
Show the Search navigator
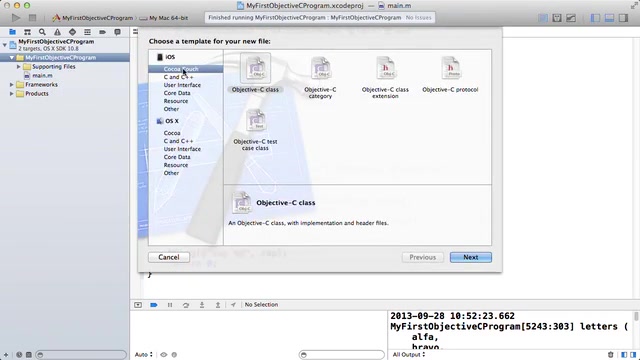click(x=42, y=32)
